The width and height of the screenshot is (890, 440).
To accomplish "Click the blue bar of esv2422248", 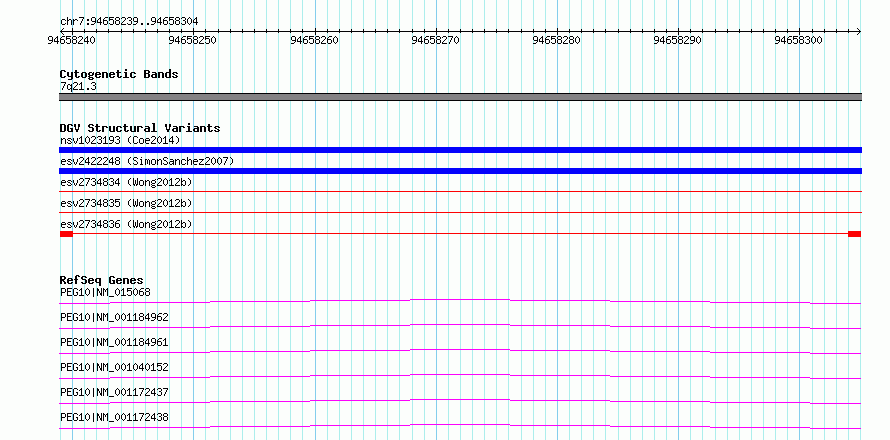I will (x=460, y=171).
